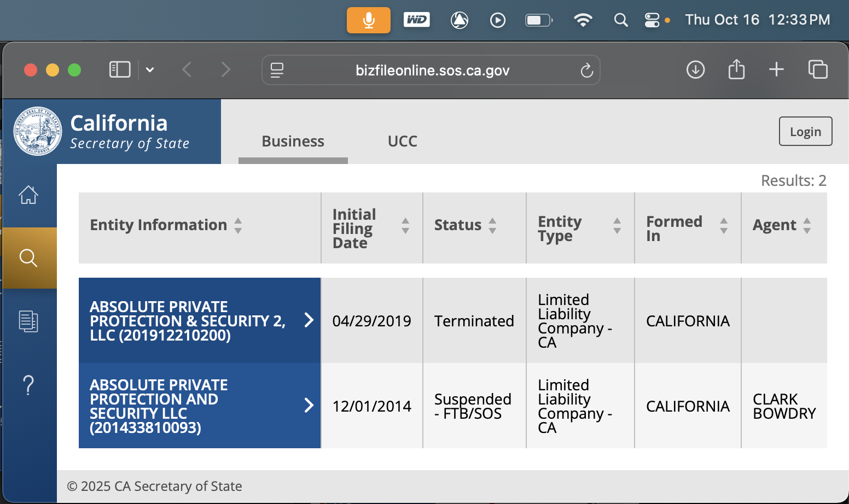The width and height of the screenshot is (849, 504).
Task: Toggle the Safari sidebar
Action: point(120,70)
